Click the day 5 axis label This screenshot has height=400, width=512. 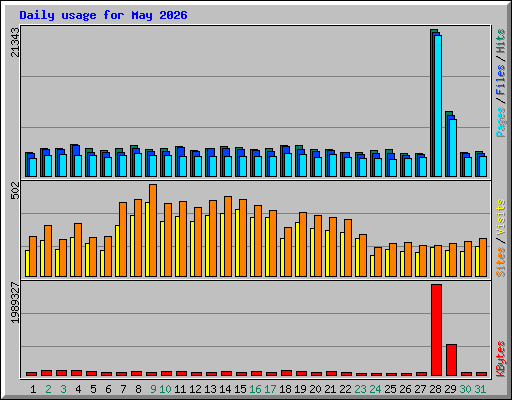click(93, 389)
